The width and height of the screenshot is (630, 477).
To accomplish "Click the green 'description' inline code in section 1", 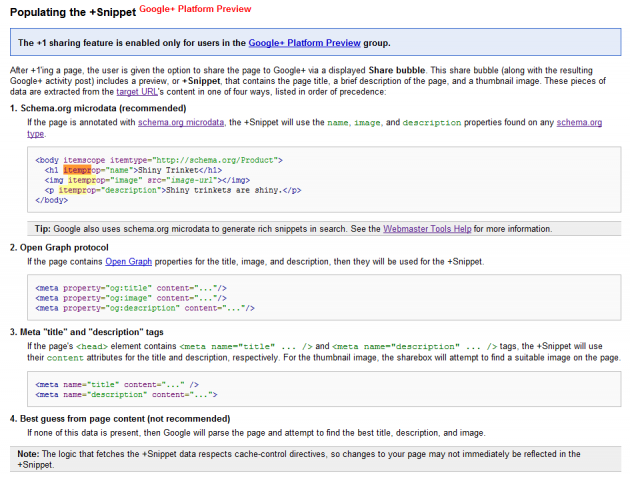I will point(432,123).
